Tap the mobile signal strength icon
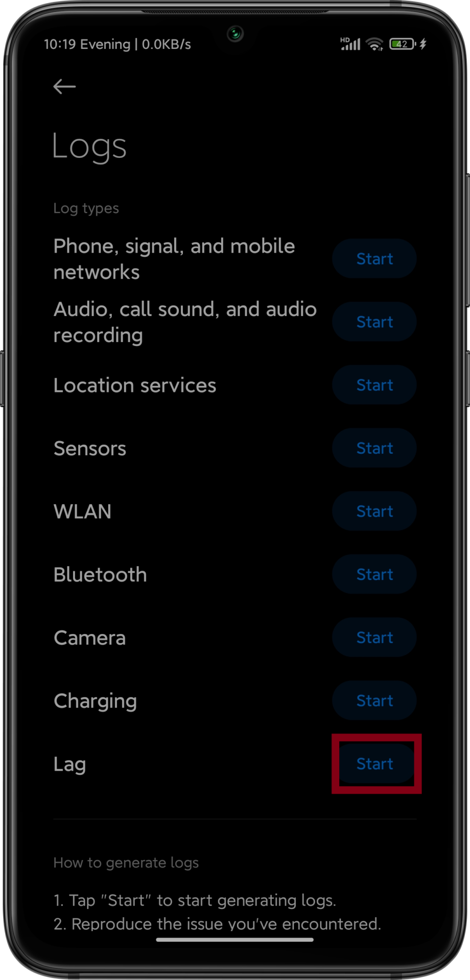Viewport: 470px width, 980px height. pyautogui.click(x=350, y=44)
